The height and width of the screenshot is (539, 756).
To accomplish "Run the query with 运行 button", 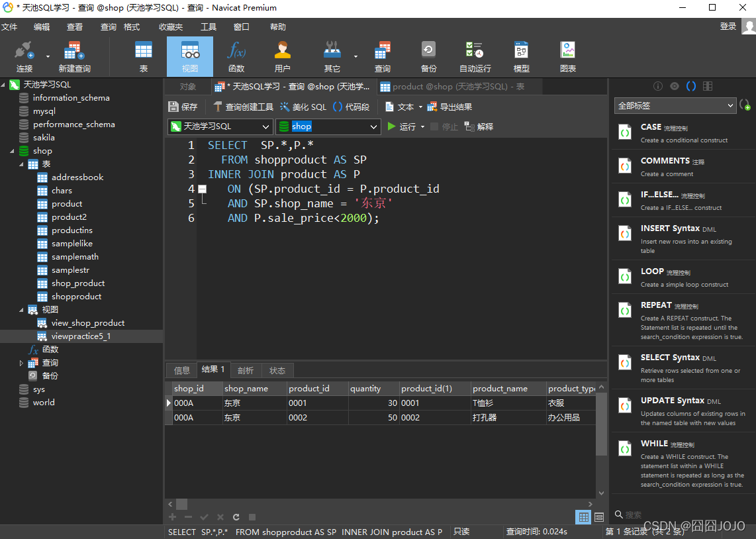I will 401,126.
